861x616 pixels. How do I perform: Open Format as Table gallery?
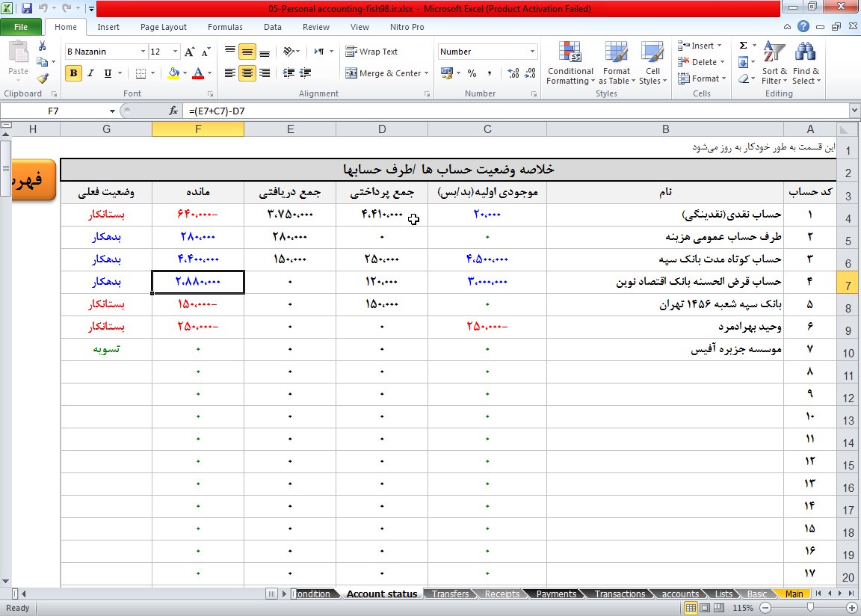(617, 63)
